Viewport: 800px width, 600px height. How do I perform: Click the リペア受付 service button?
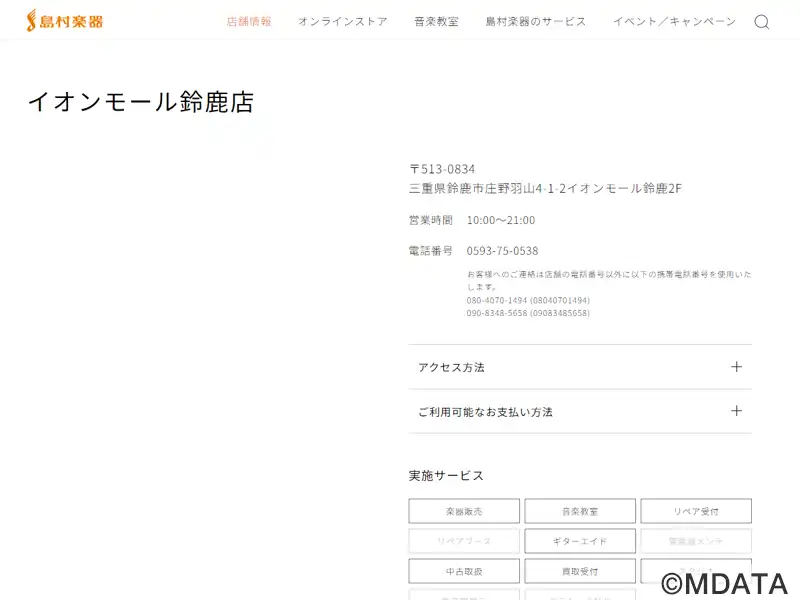(696, 511)
